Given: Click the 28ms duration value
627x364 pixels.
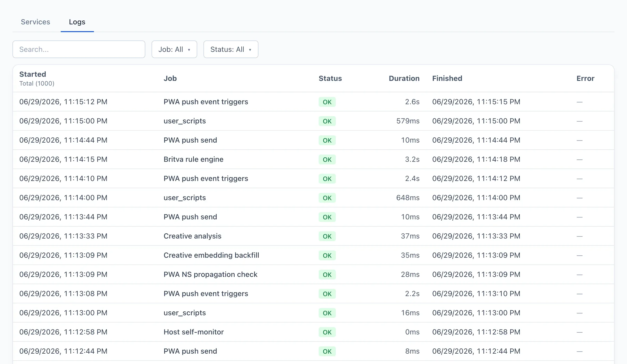Looking at the screenshot, I should (x=410, y=274).
